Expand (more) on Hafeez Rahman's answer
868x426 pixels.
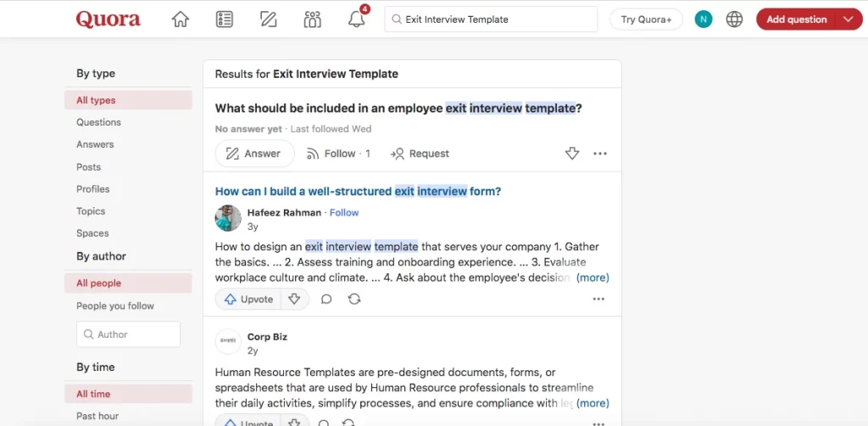coord(593,277)
